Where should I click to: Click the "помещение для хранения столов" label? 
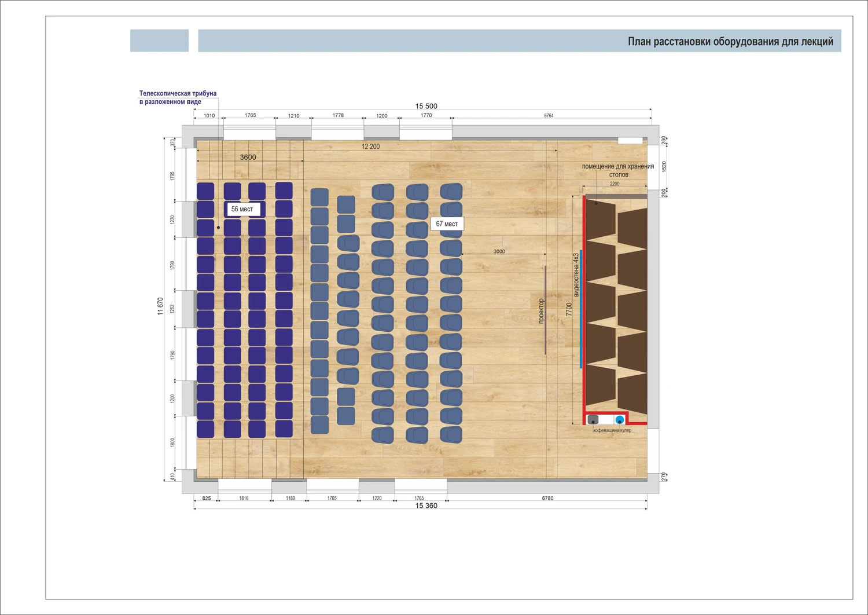click(x=617, y=170)
